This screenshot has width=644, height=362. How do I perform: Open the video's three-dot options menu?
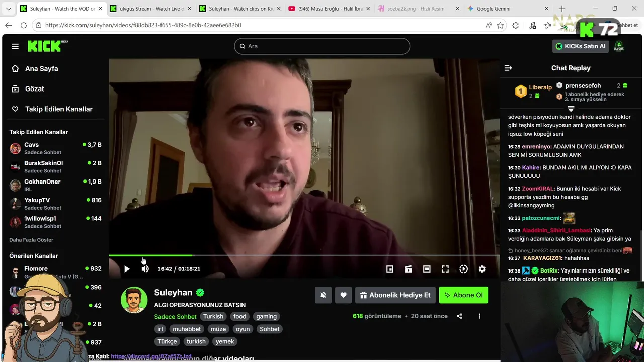click(x=479, y=316)
